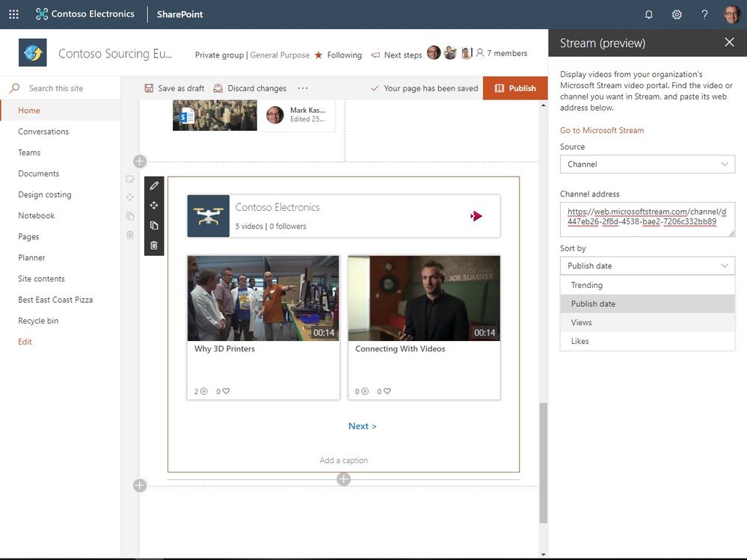The image size is (747, 560).
Task: Click the Following star icon
Action: (319, 55)
